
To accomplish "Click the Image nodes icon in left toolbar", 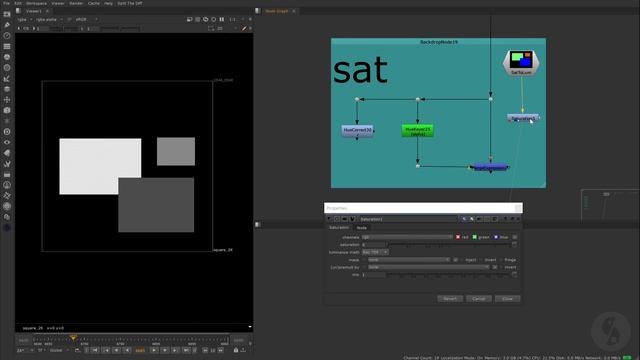I will (7, 14).
